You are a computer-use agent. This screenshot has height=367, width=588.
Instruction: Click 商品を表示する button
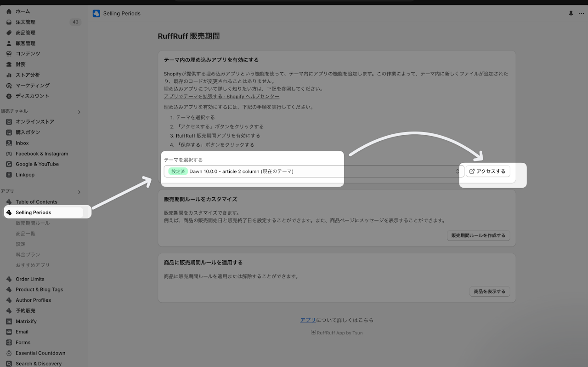click(x=489, y=292)
